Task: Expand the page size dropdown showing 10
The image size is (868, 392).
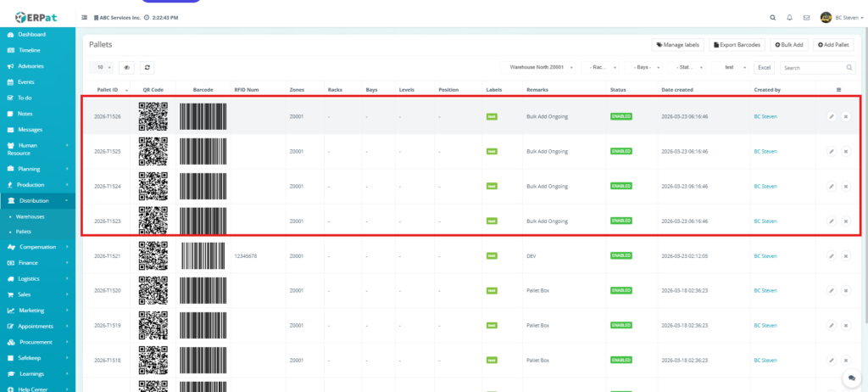Action: 102,67
